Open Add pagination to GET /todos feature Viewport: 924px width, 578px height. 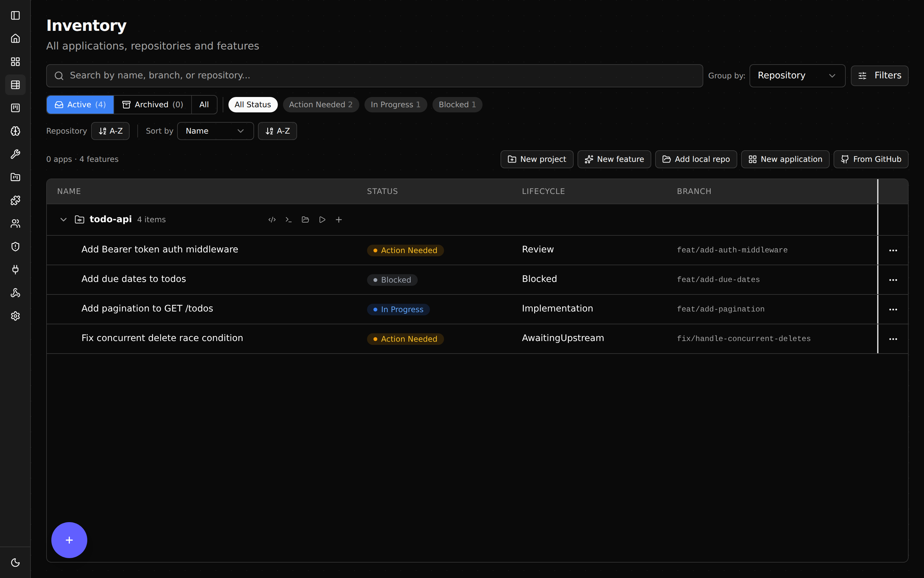coord(147,309)
